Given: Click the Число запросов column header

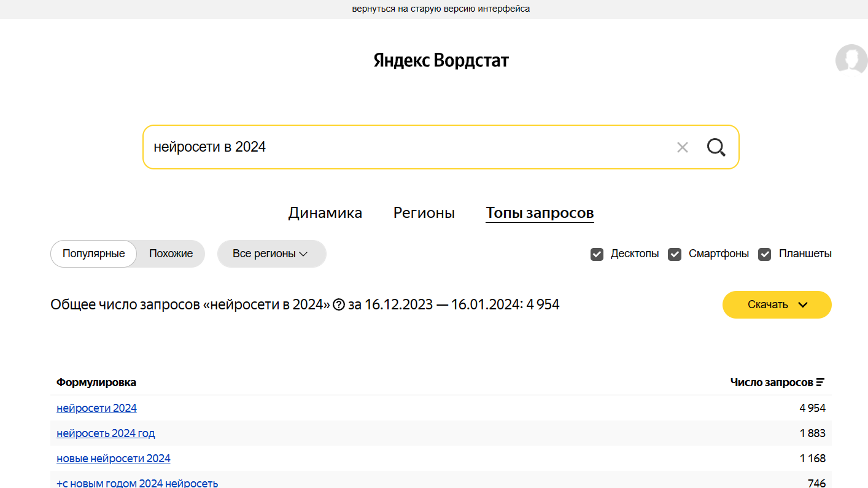Looking at the screenshot, I should 772,382.
